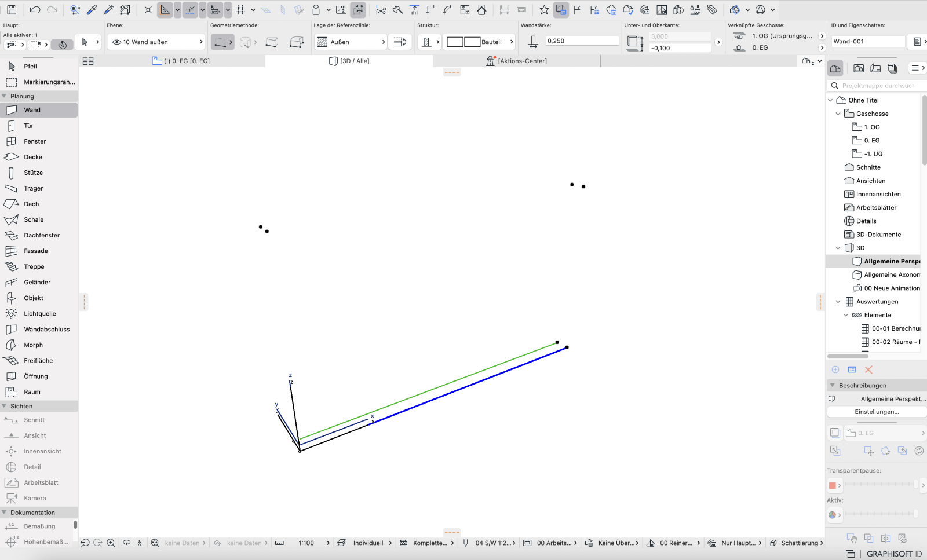Select the Markierungsrahmen tool
This screenshot has width=927, height=560.
click(39, 82)
